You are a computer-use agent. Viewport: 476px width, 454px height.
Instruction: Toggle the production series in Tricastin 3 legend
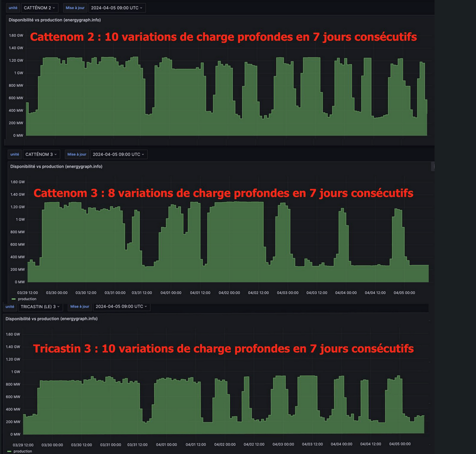tap(23, 451)
